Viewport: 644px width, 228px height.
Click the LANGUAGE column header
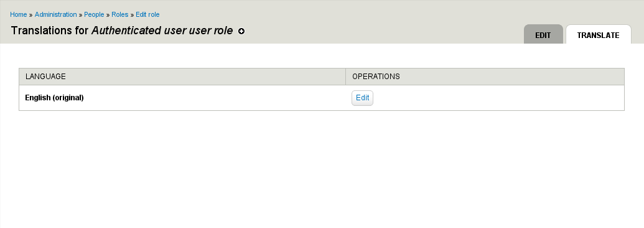[45, 77]
